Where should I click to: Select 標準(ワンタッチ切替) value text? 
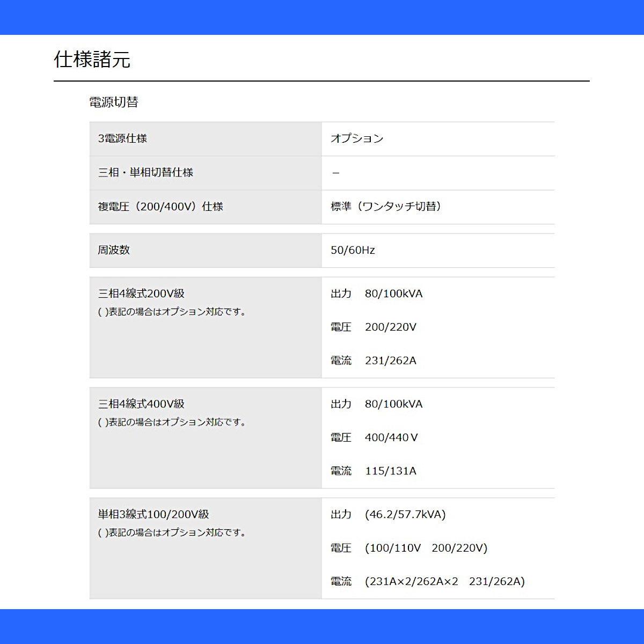387,207
